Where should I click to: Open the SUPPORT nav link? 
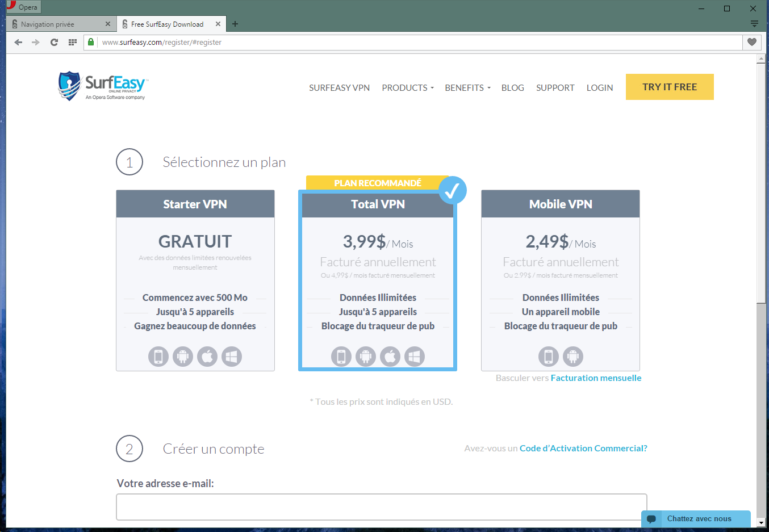tap(555, 87)
